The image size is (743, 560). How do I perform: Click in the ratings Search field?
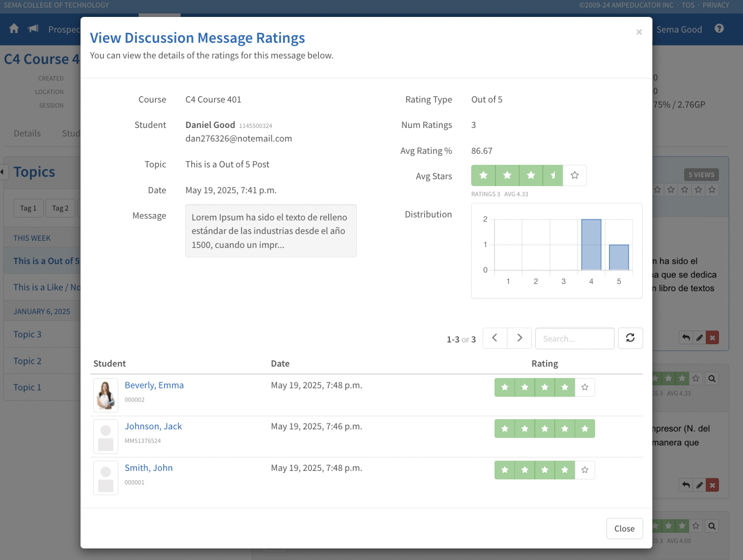point(574,338)
